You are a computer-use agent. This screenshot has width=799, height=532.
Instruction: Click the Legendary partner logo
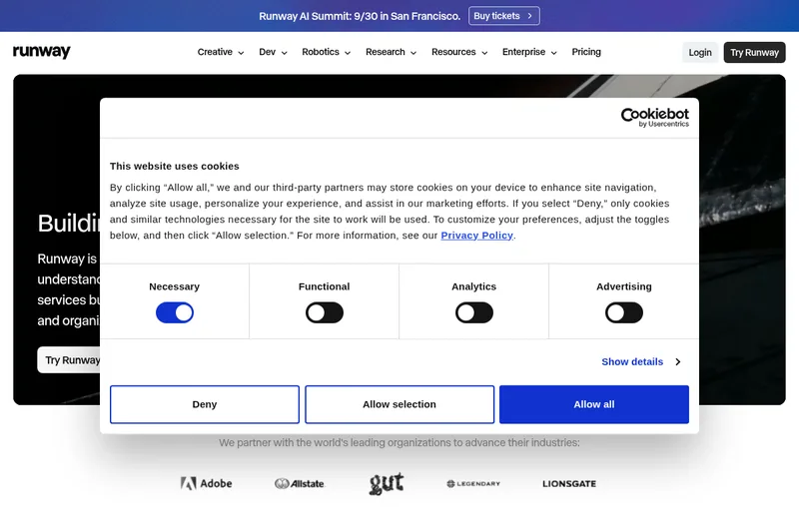click(x=473, y=484)
